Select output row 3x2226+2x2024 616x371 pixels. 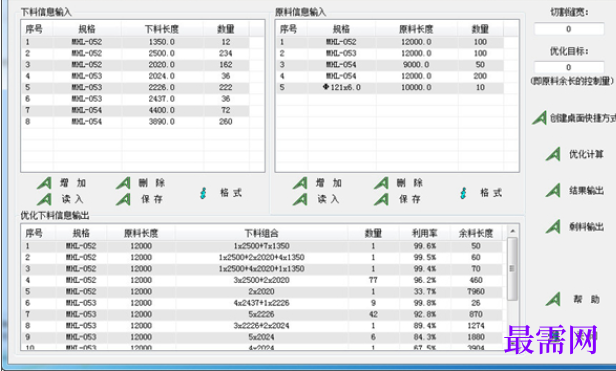262,326
